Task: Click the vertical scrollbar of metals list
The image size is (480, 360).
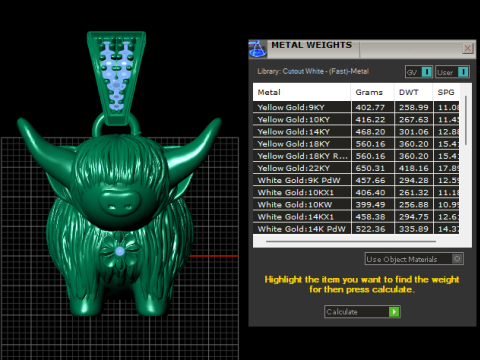Action: (x=466, y=120)
